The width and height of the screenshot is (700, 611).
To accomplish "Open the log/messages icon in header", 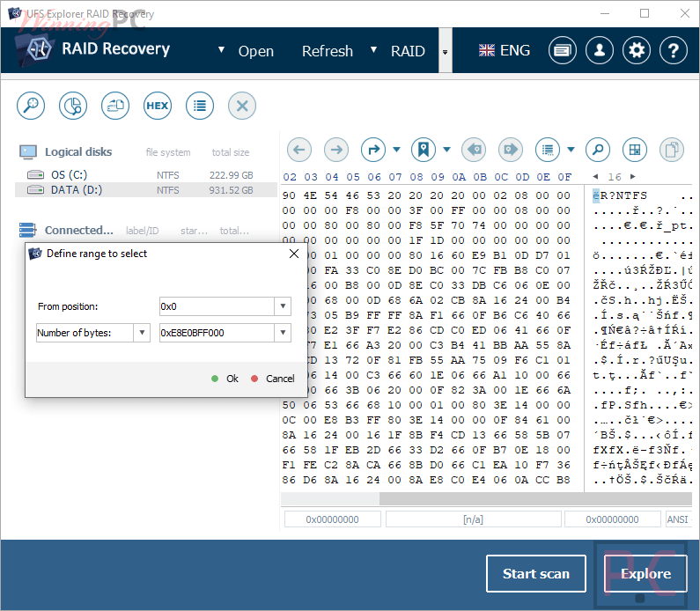I will tap(562, 50).
